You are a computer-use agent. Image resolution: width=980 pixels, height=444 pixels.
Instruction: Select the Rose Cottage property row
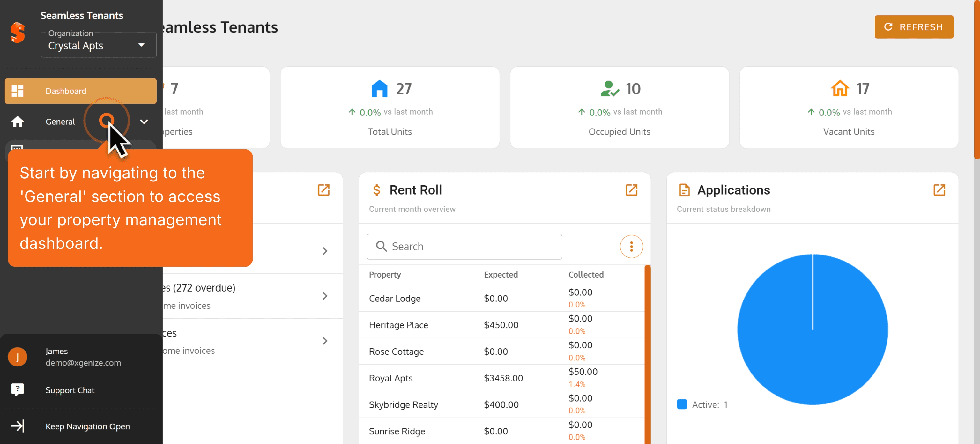point(501,352)
